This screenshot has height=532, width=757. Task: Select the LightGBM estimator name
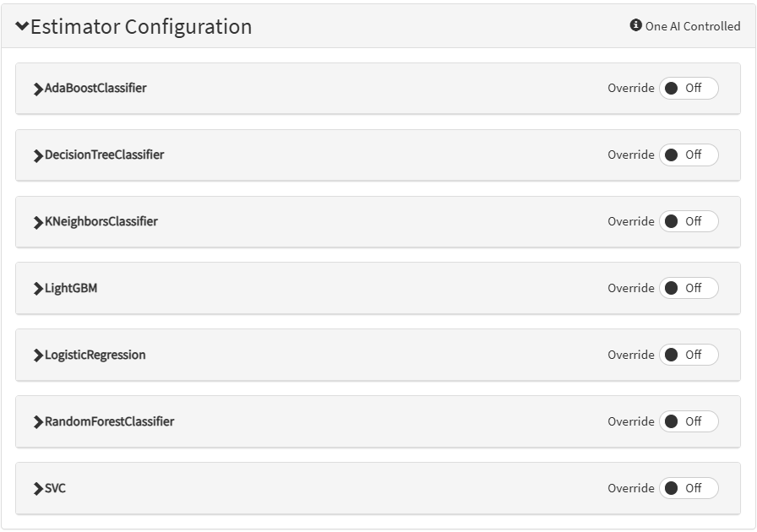click(x=71, y=288)
